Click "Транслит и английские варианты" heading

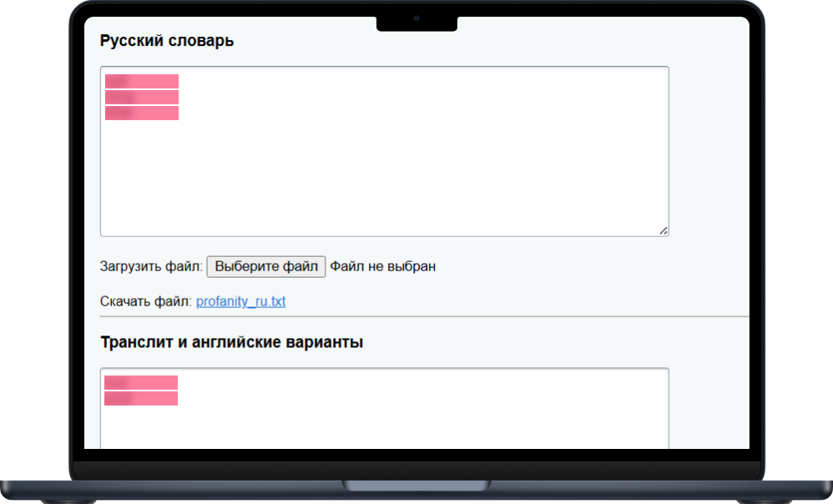click(231, 342)
